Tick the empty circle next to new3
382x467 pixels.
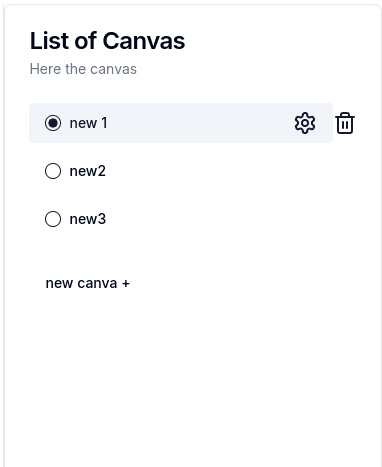pyautogui.click(x=53, y=219)
